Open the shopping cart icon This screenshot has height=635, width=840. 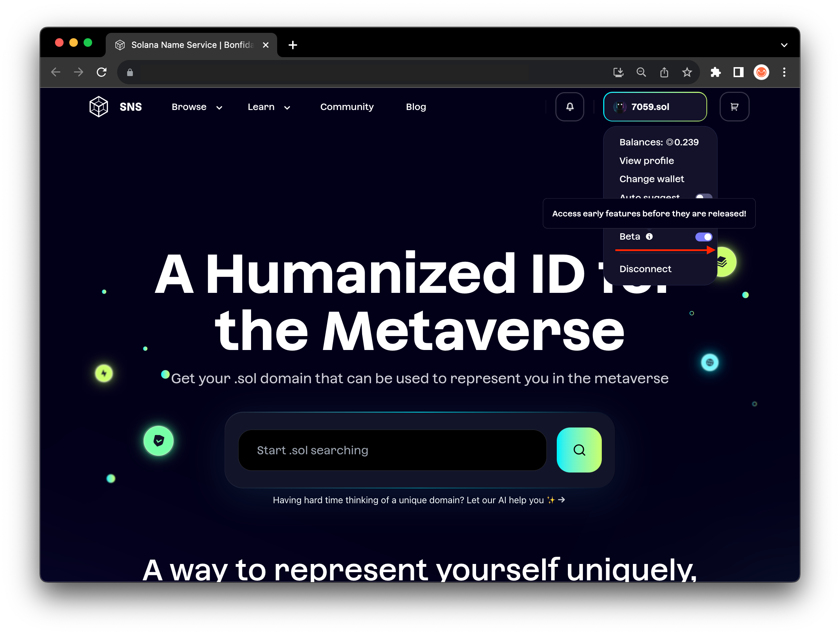pyautogui.click(x=734, y=107)
